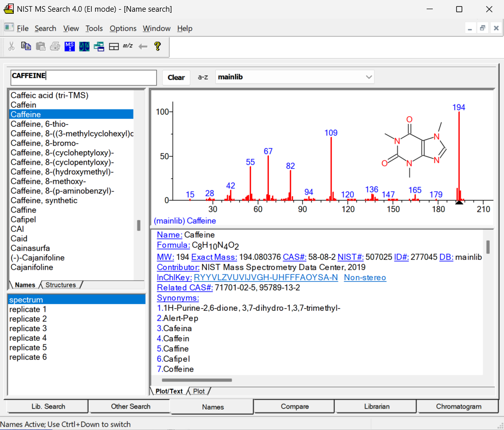Open the Window menu
The width and height of the screenshot is (504, 430).
point(156,29)
